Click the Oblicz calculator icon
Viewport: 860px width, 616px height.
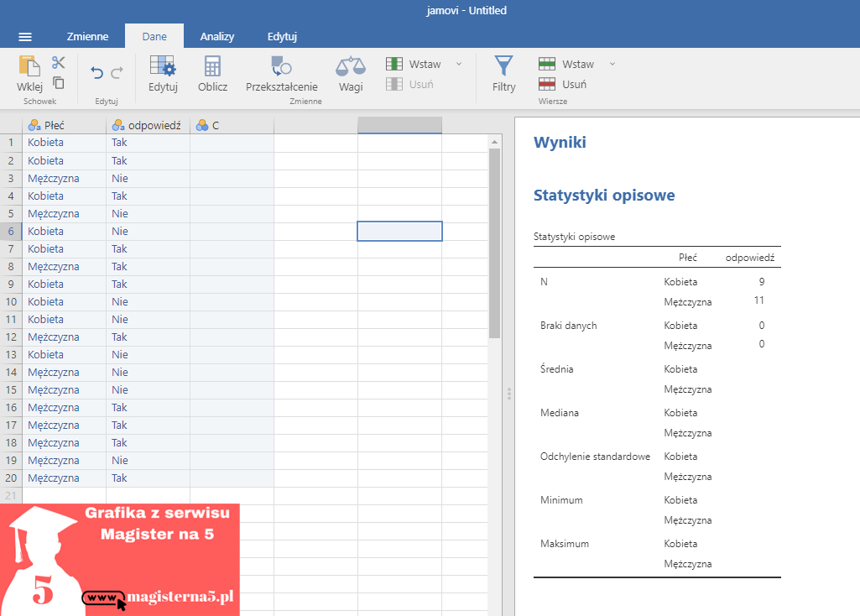tap(212, 72)
